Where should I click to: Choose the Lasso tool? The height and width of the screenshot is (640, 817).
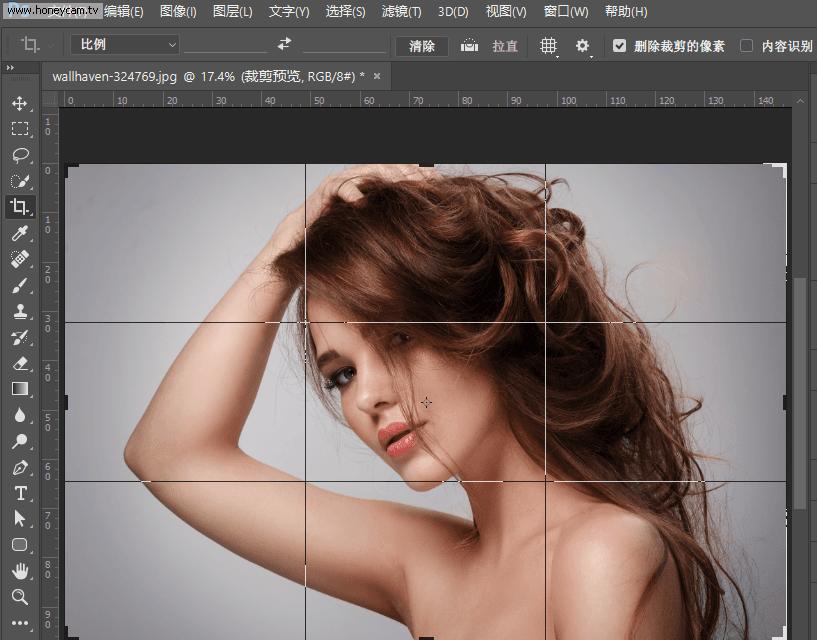pyautogui.click(x=19, y=155)
